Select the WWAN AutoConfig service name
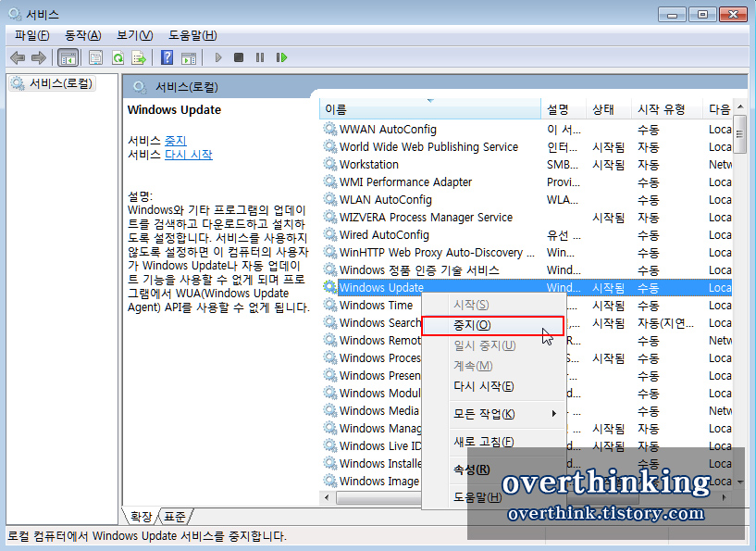This screenshot has height=551, width=756. coord(388,130)
